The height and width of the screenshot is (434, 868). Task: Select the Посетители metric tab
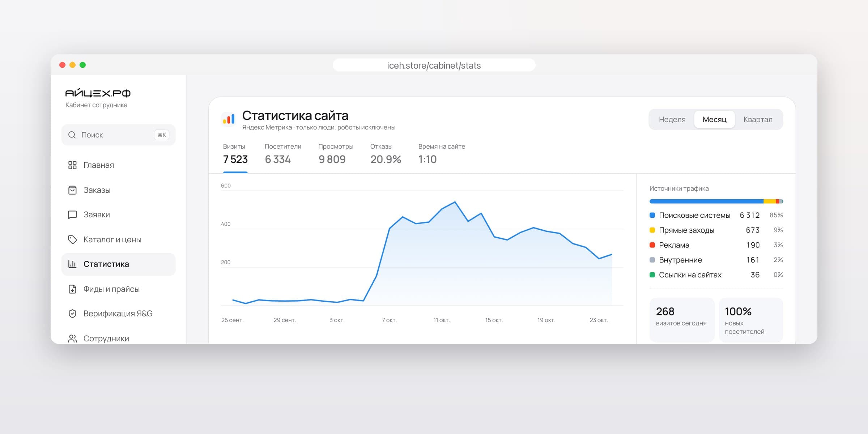pyautogui.click(x=283, y=154)
